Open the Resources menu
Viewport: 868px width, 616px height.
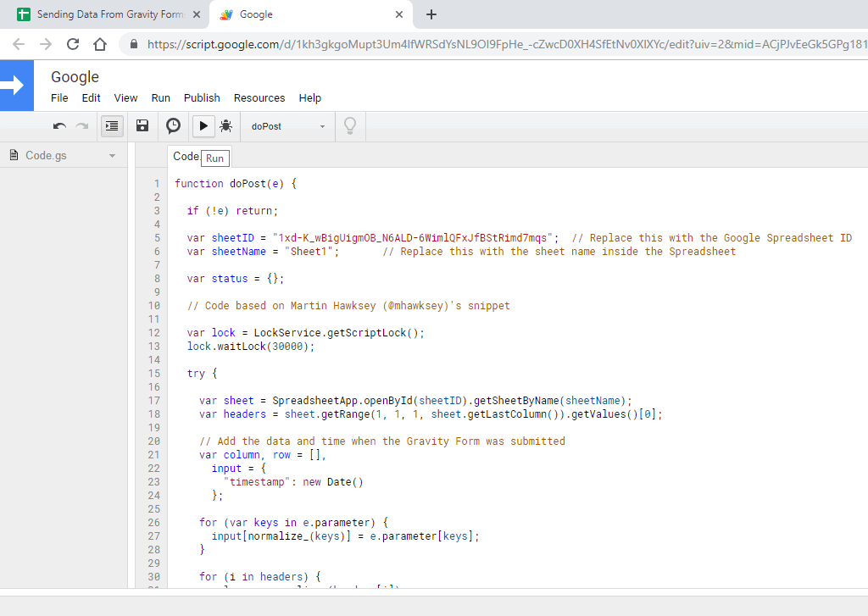[259, 98]
